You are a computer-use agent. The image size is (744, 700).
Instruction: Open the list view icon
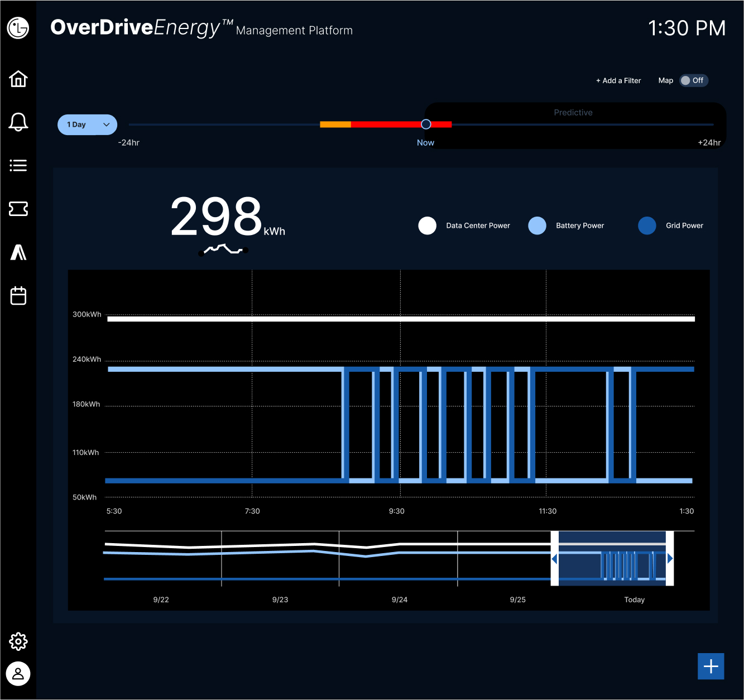tap(18, 165)
